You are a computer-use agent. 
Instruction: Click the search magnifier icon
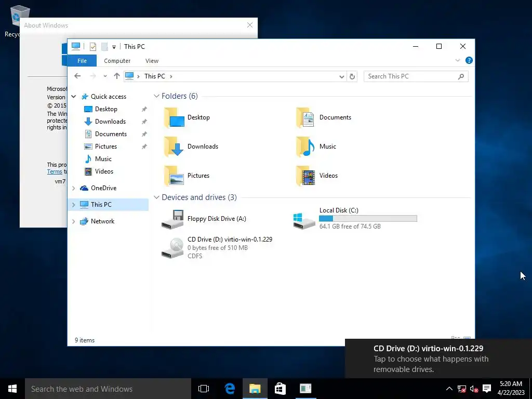point(461,76)
